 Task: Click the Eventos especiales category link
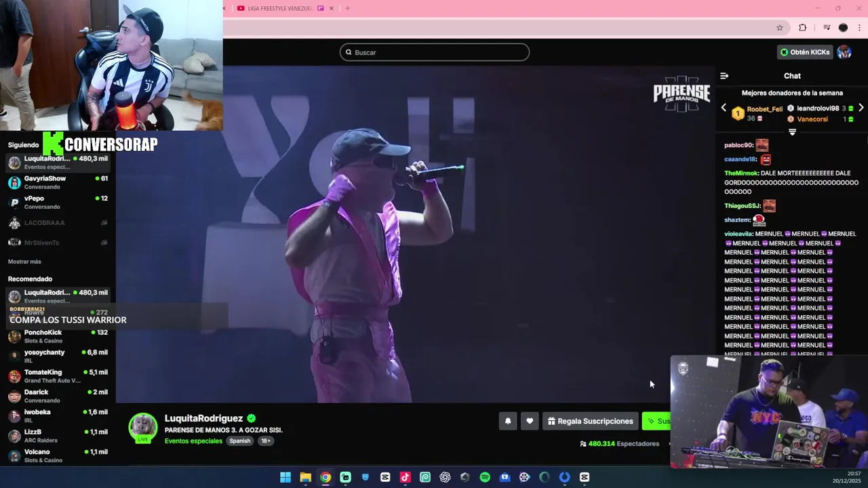pos(193,441)
